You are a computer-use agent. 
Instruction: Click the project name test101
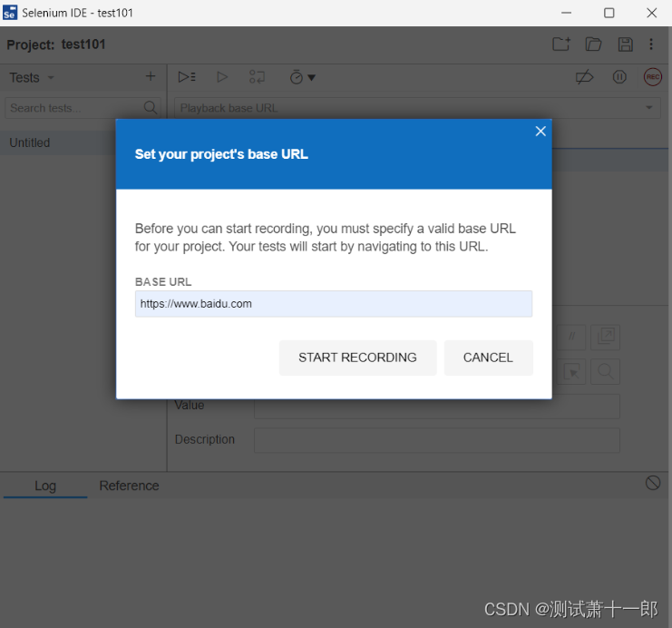tap(83, 44)
